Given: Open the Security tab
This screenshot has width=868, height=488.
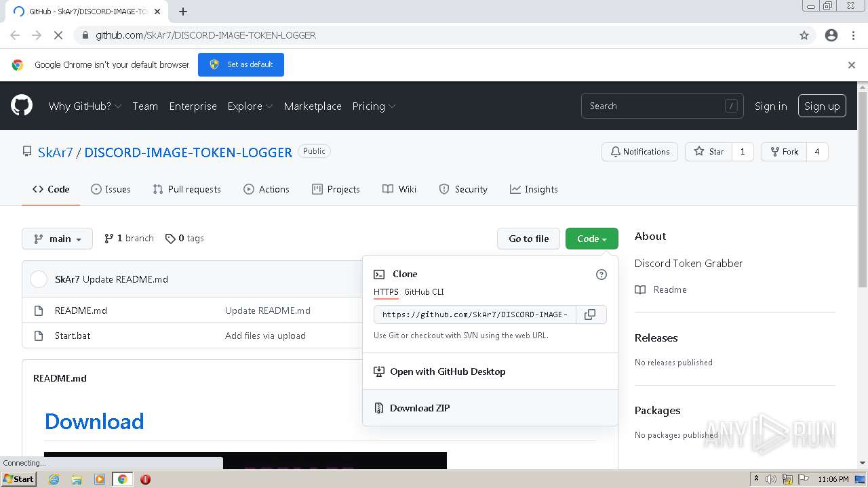Looking at the screenshot, I should tap(463, 189).
